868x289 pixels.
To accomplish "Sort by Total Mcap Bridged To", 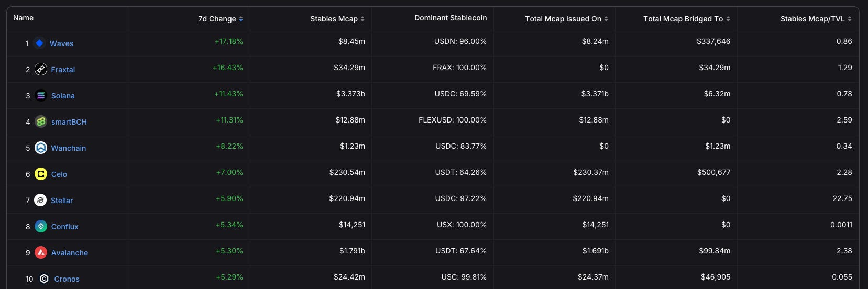I will click(x=728, y=19).
